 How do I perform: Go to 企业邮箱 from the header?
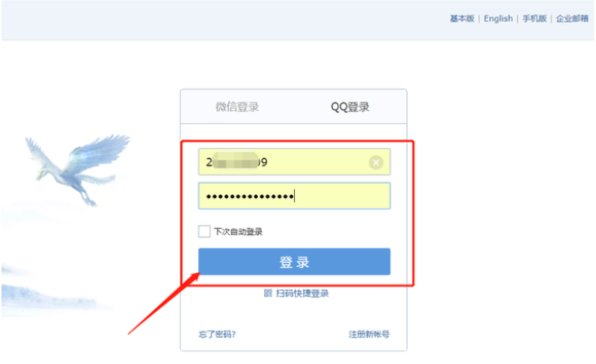(x=572, y=18)
